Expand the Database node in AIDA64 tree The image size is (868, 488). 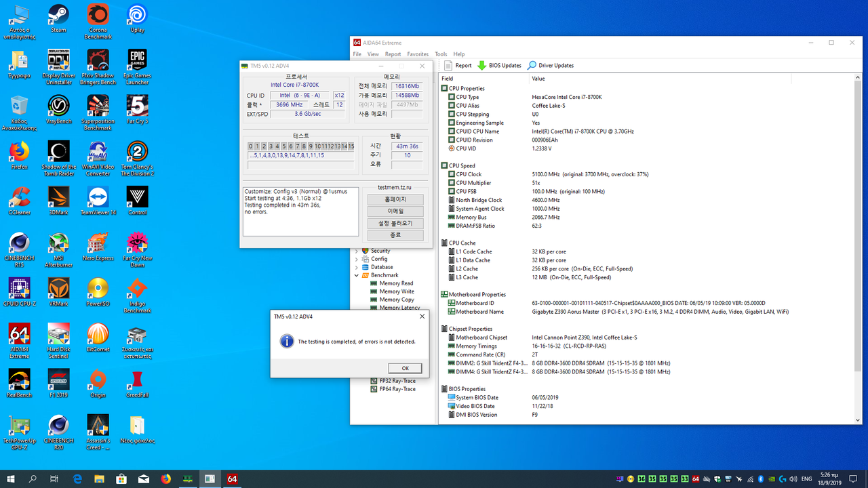[357, 267]
